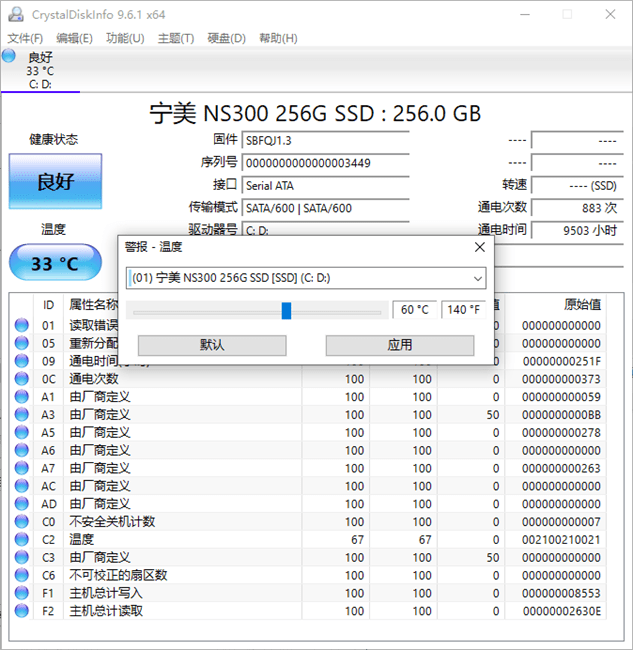Open the 功能(U) menu
633x650 pixels.
[125, 38]
